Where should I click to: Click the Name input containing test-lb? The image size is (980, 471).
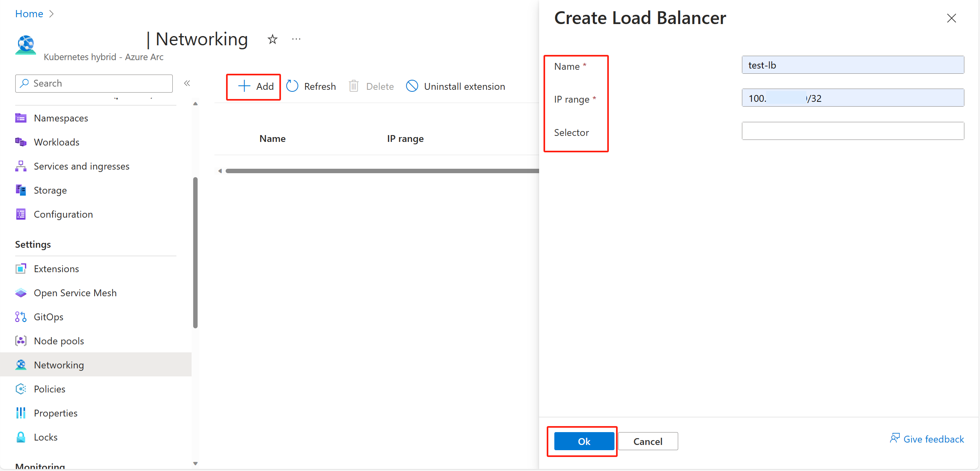click(853, 65)
